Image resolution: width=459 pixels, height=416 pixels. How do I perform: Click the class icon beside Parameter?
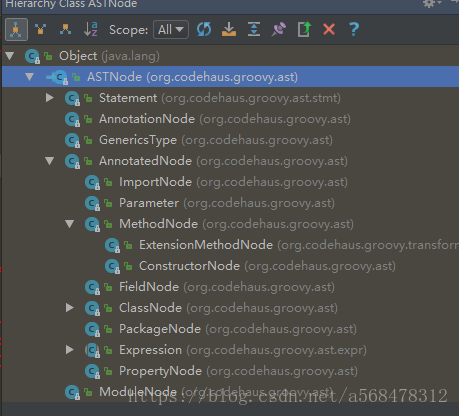92,203
